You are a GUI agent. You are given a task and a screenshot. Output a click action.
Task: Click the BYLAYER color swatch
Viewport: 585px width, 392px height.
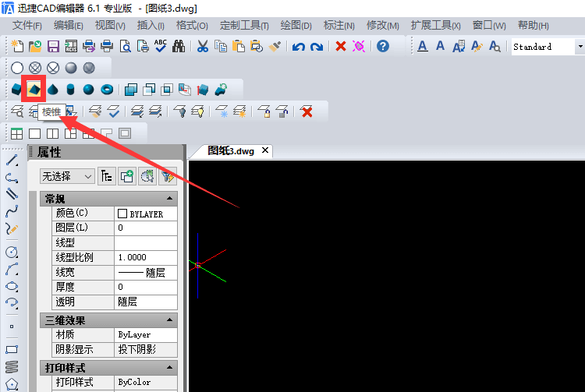122,214
